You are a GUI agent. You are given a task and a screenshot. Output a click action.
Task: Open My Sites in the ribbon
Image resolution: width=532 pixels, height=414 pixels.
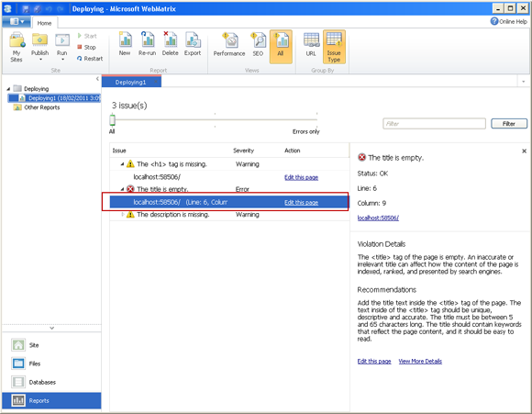(17, 47)
